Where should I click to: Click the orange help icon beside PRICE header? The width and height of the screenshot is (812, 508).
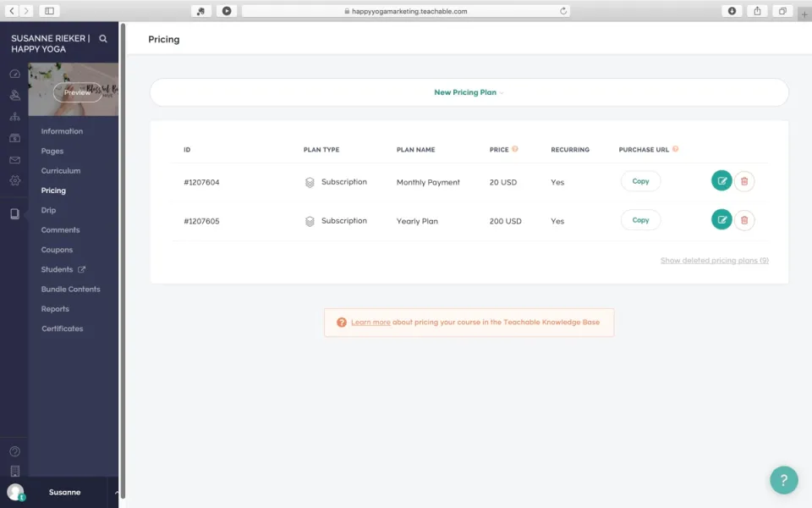515,150
